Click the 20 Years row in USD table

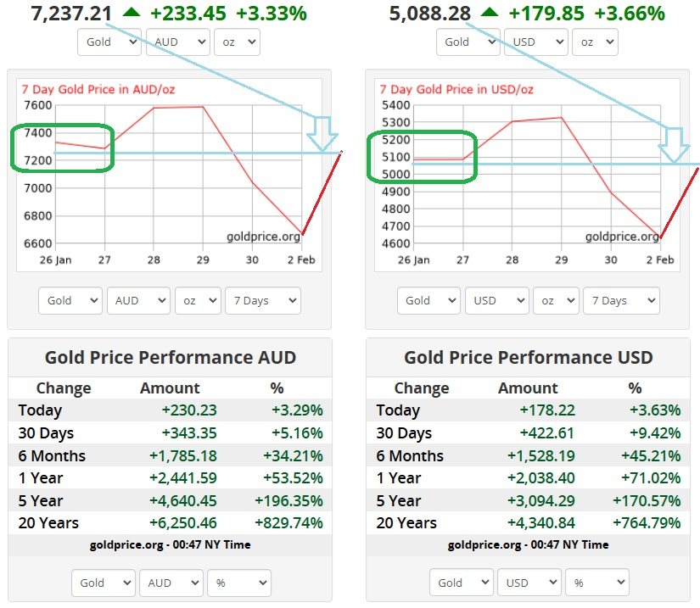tap(529, 522)
